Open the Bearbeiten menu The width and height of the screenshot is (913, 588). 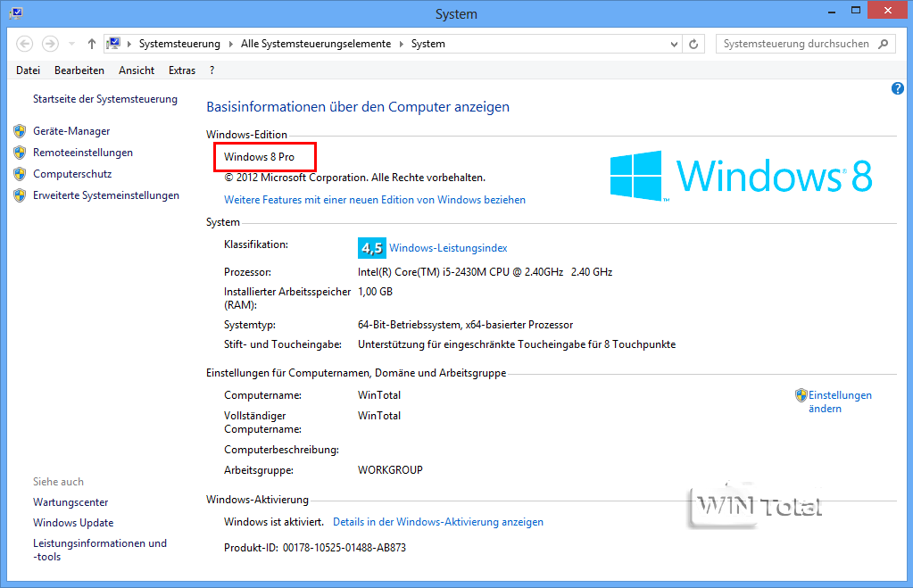point(79,70)
